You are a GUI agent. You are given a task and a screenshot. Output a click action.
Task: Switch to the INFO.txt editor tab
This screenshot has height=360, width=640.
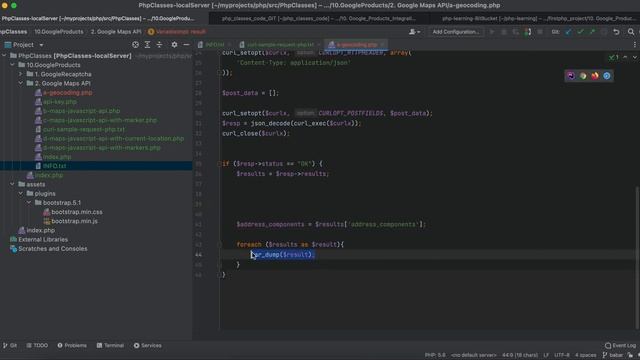214,44
